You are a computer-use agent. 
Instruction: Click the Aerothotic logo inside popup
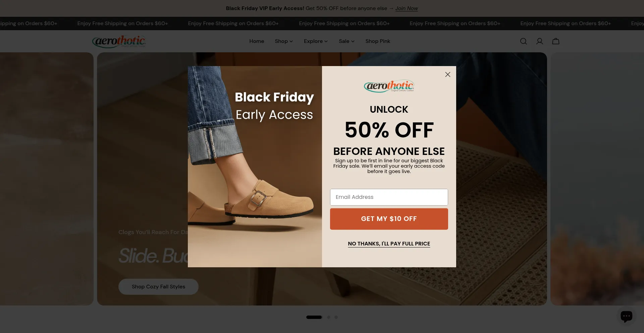(389, 86)
